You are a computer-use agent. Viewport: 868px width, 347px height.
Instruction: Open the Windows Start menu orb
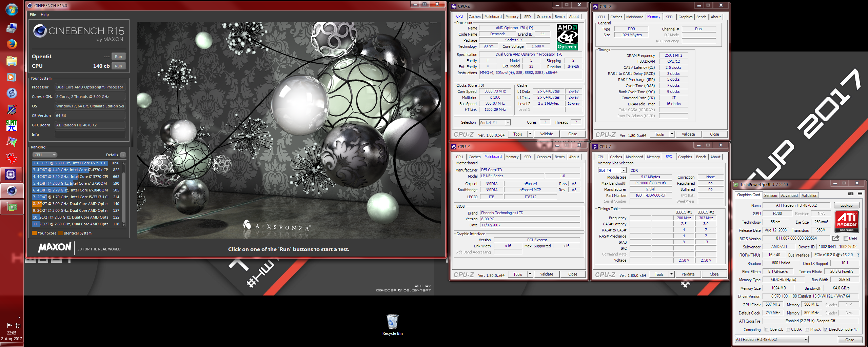12,10
